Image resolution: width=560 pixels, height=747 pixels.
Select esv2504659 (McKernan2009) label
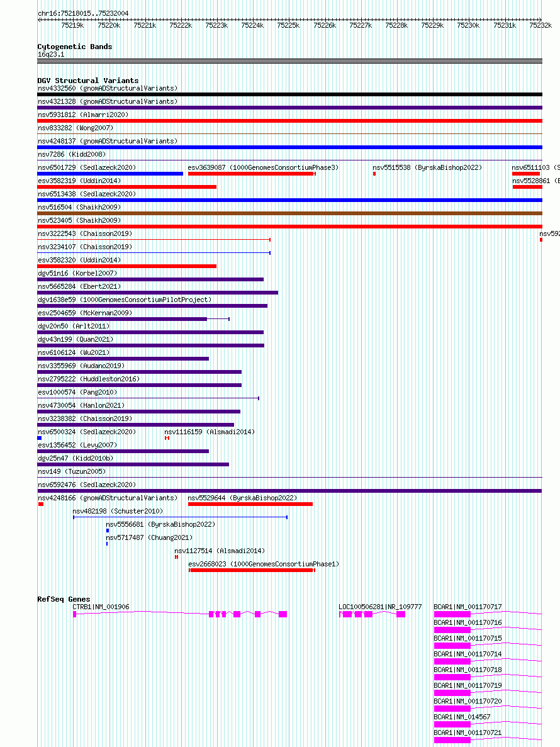[85, 313]
